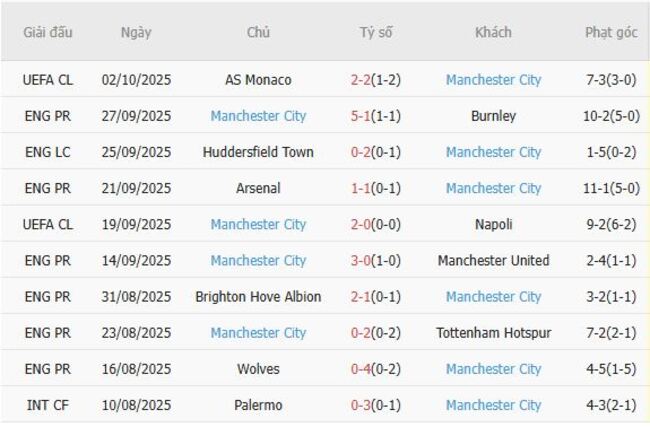Click the INT CF league label
This screenshot has height=427, width=650.
[x=48, y=405]
